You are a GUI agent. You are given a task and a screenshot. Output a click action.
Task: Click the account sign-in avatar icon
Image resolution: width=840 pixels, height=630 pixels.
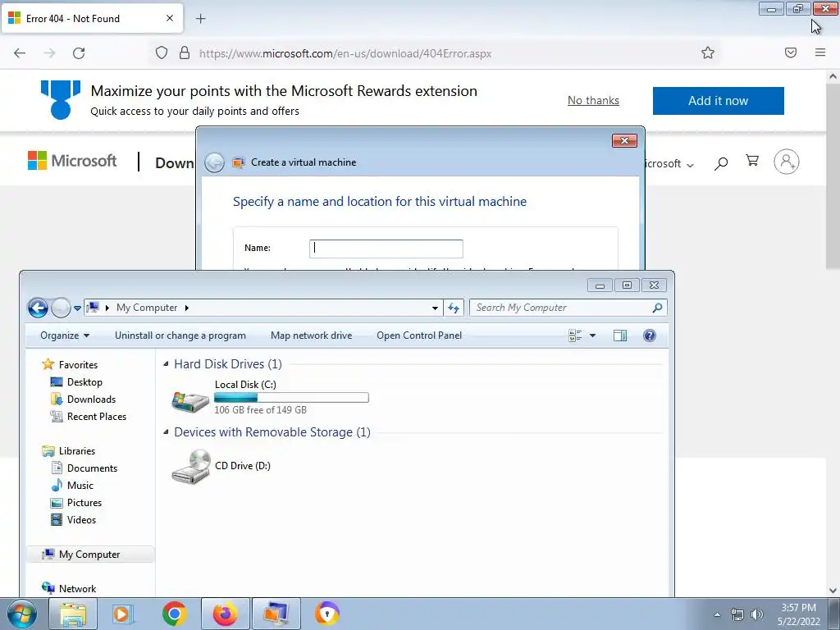tap(786, 162)
